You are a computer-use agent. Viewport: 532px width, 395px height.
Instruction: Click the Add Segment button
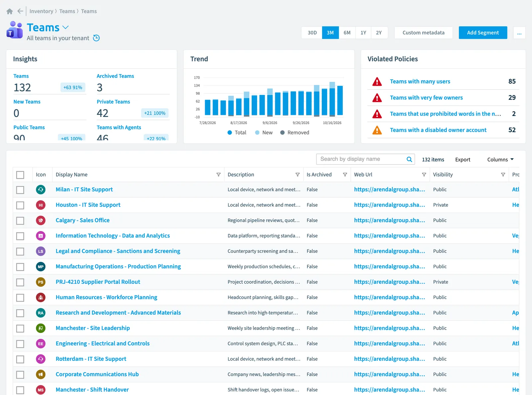(x=483, y=33)
